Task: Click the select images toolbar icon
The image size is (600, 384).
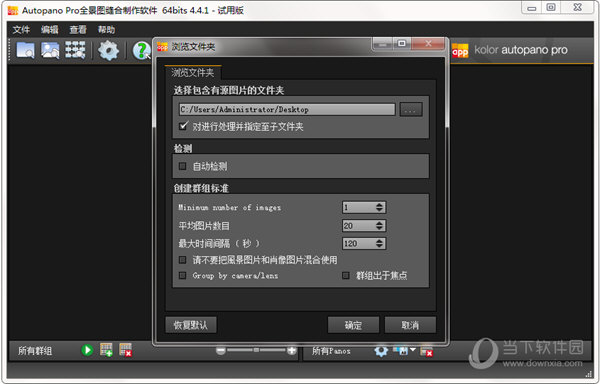Action: pos(50,50)
